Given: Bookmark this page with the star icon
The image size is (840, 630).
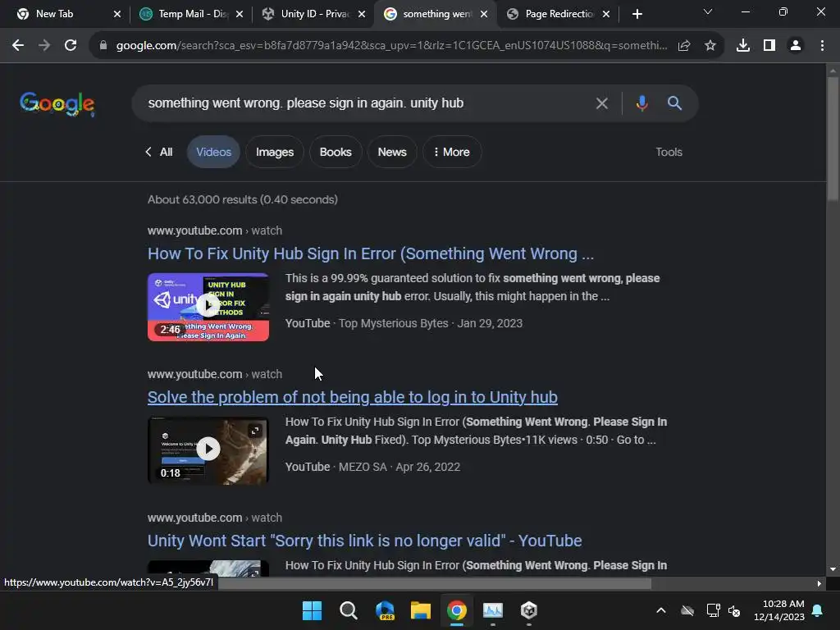Looking at the screenshot, I should [x=710, y=46].
